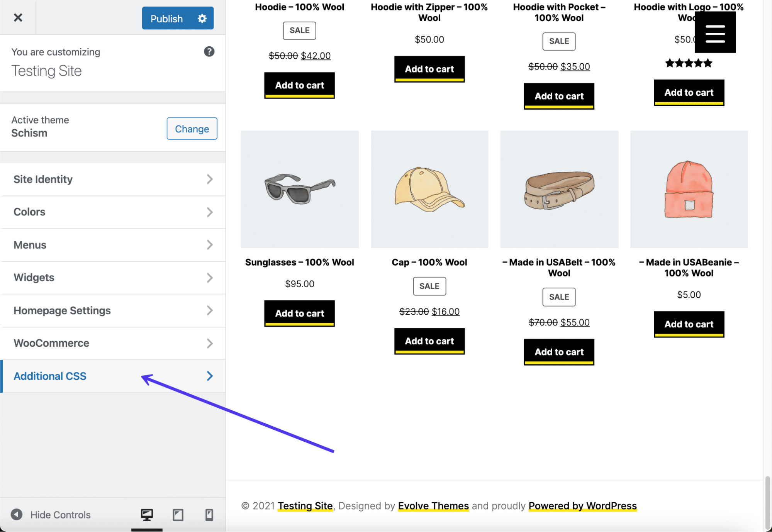The height and width of the screenshot is (532, 772).
Task: Expand the WooCommerce section
Action: tap(113, 342)
